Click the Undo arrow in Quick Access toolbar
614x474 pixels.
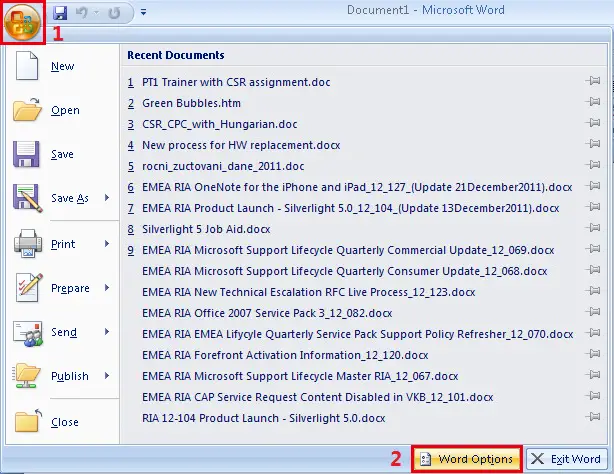81,13
